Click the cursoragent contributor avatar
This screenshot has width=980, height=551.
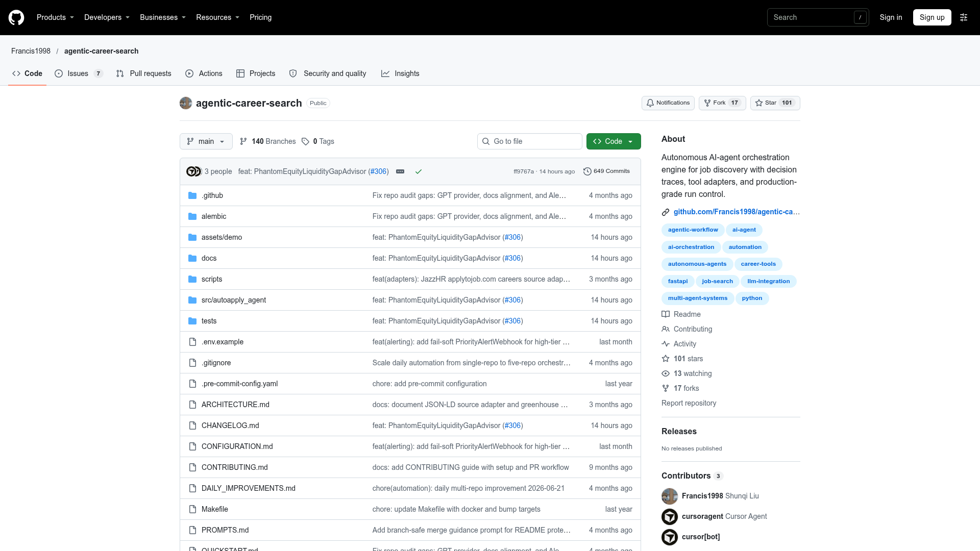670,516
